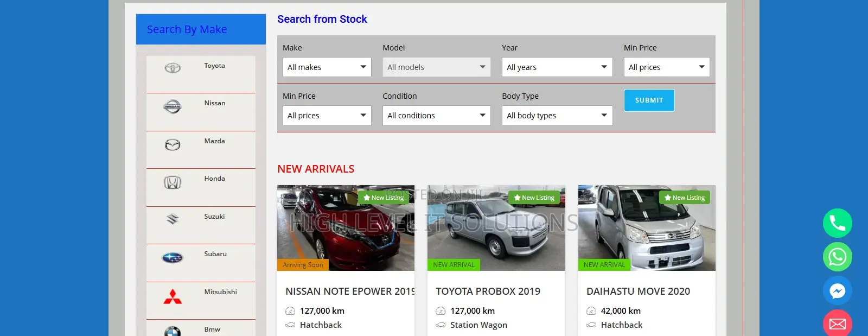Viewport: 868px width, 336px height.
Task: Click the odometer icon beside 42,000 km
Action: 591,311
